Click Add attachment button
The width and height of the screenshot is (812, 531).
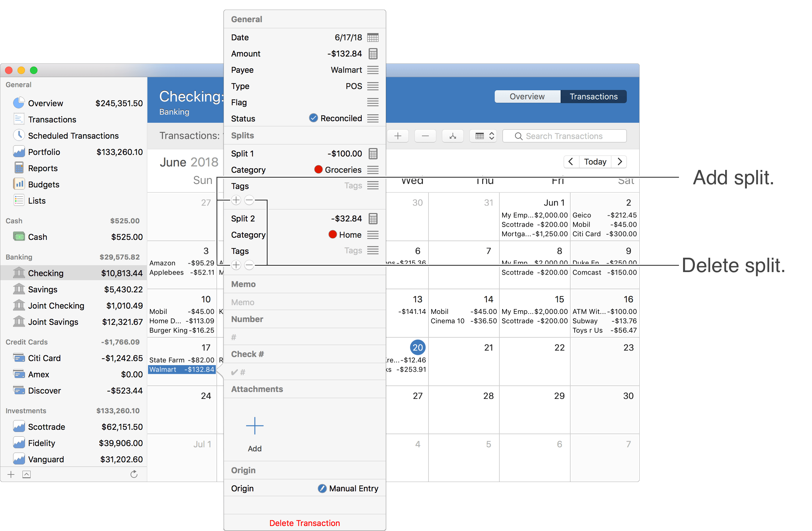pyautogui.click(x=255, y=425)
